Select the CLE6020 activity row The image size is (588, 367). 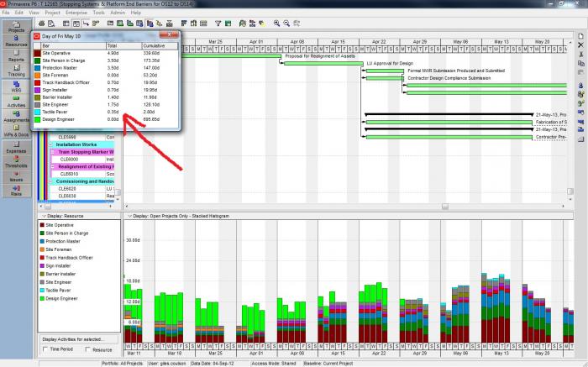pos(81,189)
